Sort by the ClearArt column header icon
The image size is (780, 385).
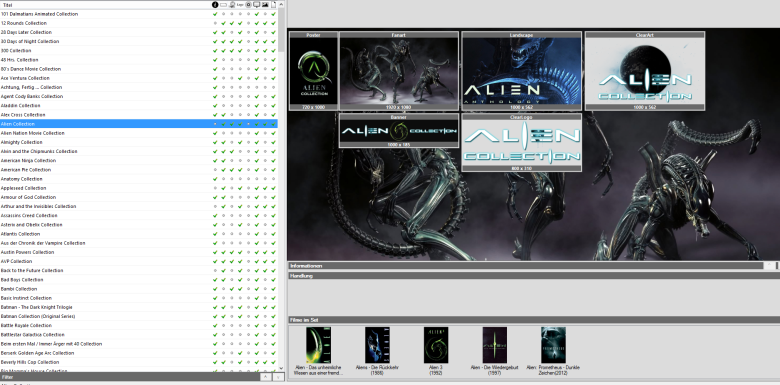[x=232, y=4]
